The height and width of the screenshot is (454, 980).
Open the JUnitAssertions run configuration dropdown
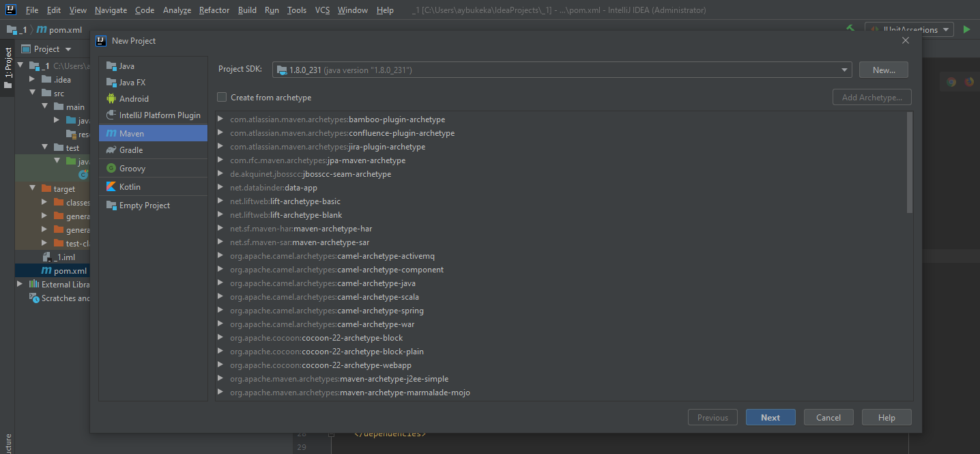click(x=910, y=29)
